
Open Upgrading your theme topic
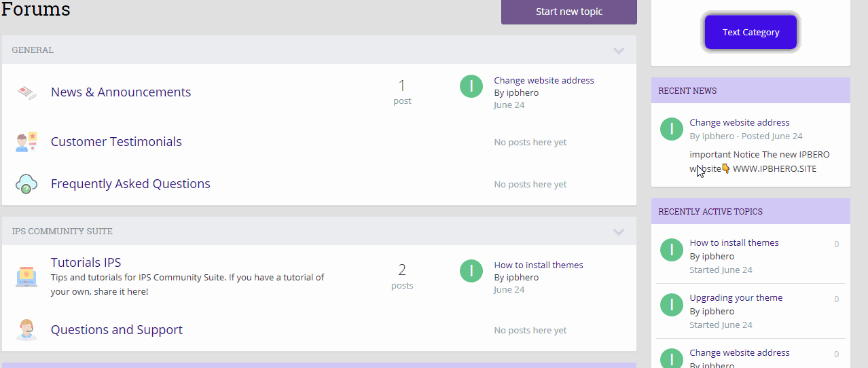click(736, 297)
